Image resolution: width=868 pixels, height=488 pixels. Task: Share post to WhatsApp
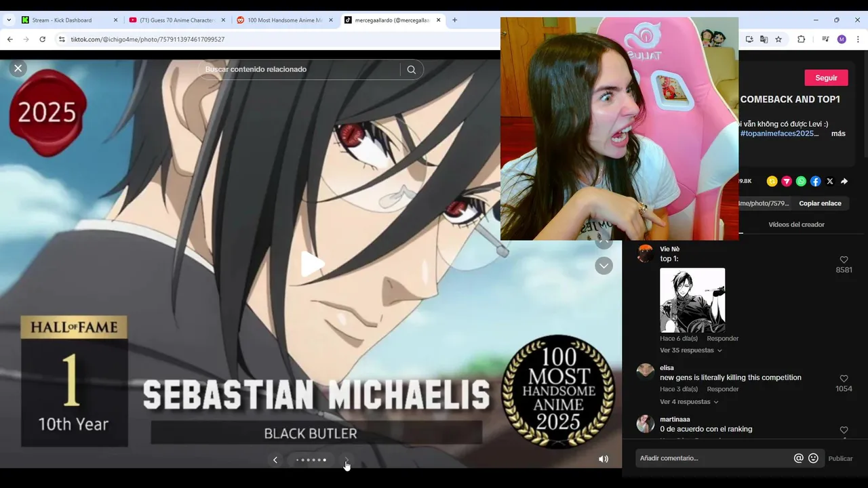(x=801, y=181)
